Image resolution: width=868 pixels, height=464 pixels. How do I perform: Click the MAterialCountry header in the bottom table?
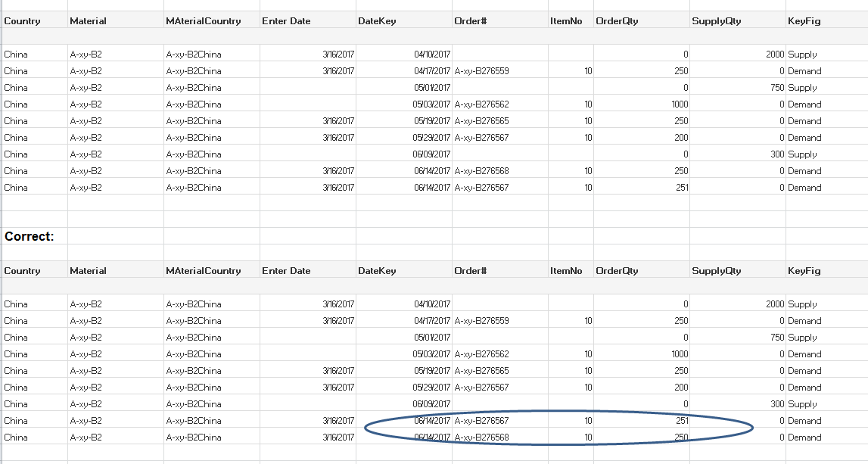203,271
